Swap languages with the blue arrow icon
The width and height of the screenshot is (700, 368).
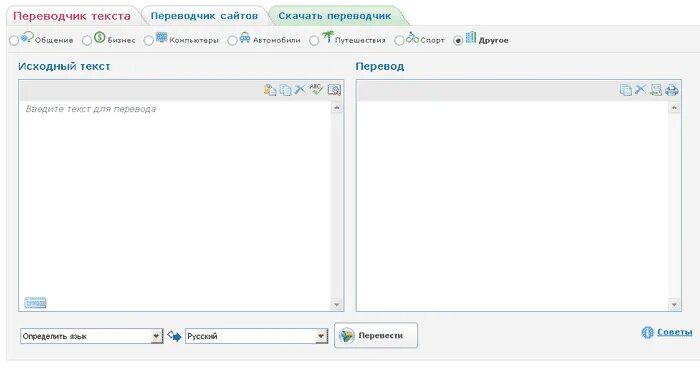click(174, 335)
